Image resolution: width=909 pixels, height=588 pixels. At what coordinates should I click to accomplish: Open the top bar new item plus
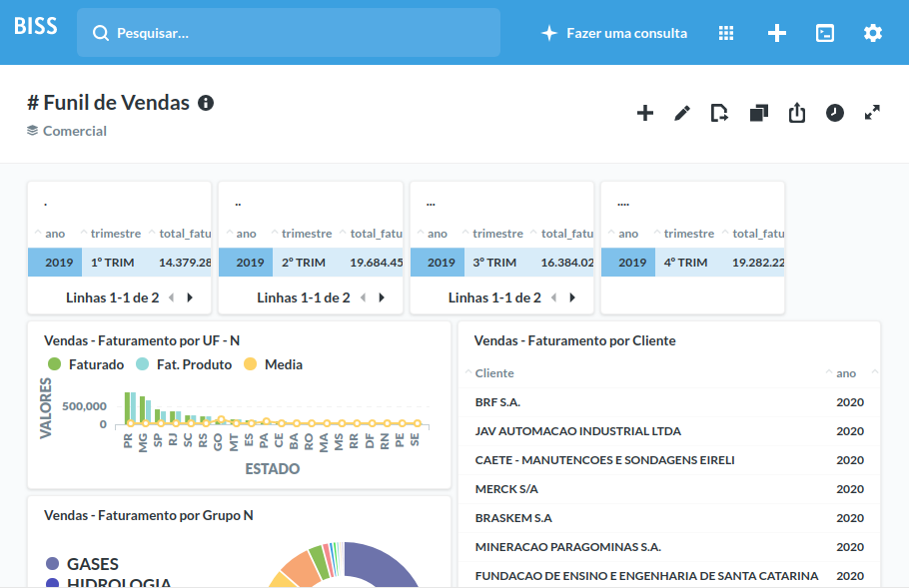(x=777, y=33)
